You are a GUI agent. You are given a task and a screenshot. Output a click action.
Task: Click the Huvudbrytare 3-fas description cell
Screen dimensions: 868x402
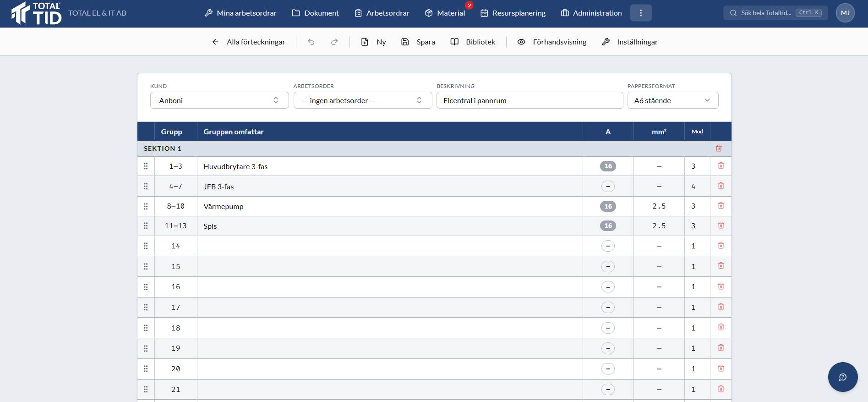click(x=390, y=166)
